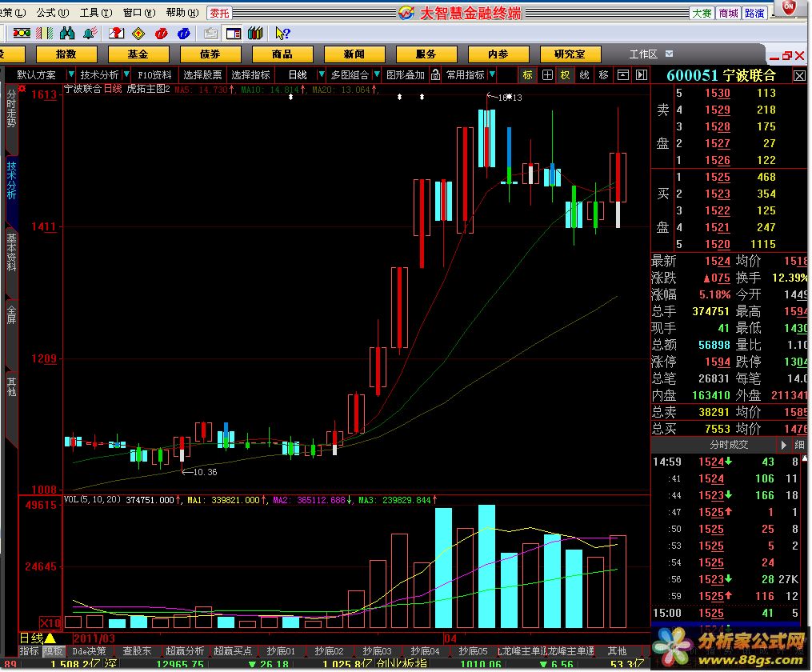This screenshot has height=672, width=812.
Task: Click the F10资料 button
Action: click(154, 75)
